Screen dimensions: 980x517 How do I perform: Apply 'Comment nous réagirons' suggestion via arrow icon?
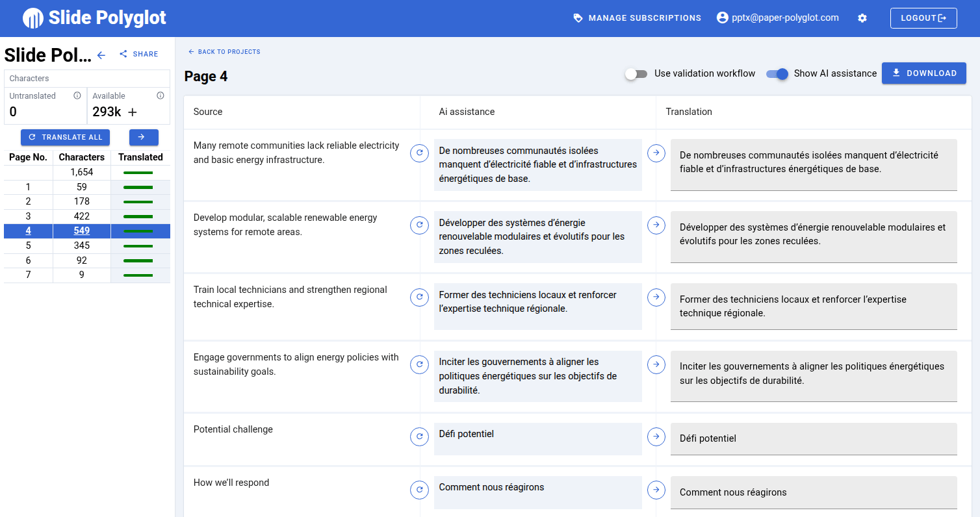(656, 490)
